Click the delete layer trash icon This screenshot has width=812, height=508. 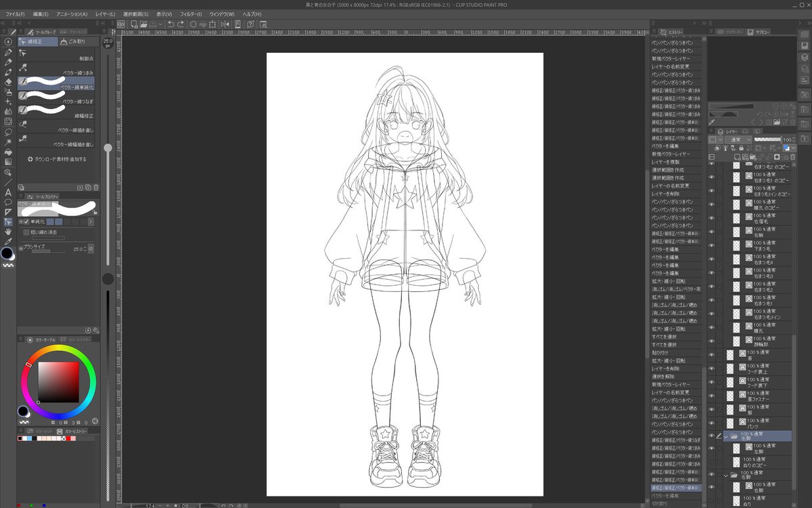792,157
